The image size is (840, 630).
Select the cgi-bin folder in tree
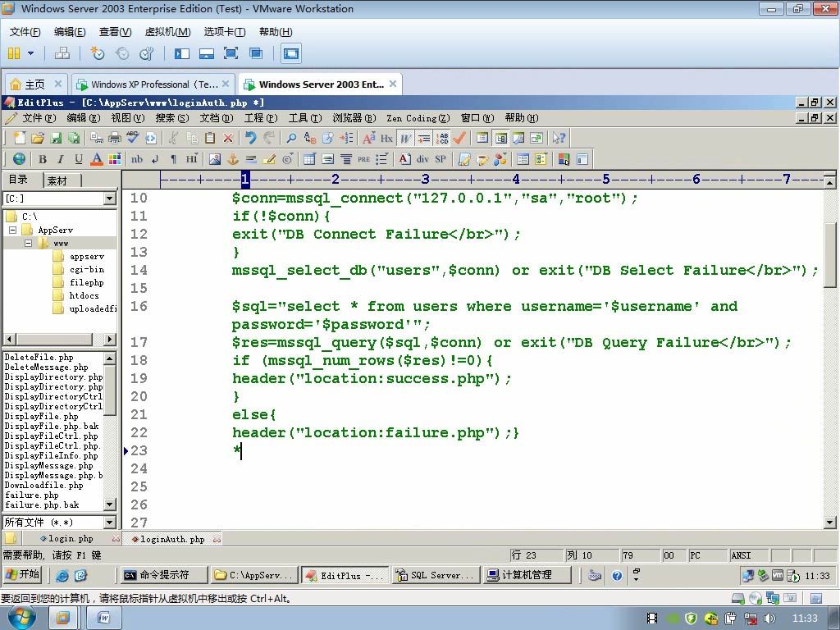pyautogui.click(x=87, y=269)
